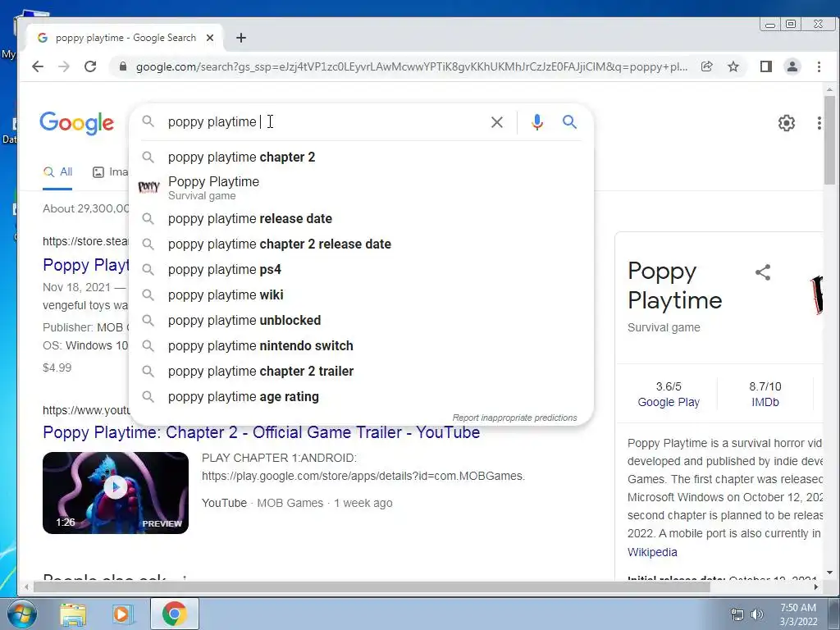Start voice search with the microphone
Viewport: 840px width, 630px height.
click(536, 122)
